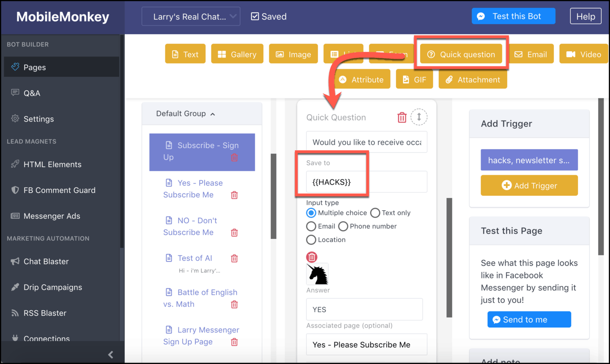Click the Associated page field

pos(367,344)
